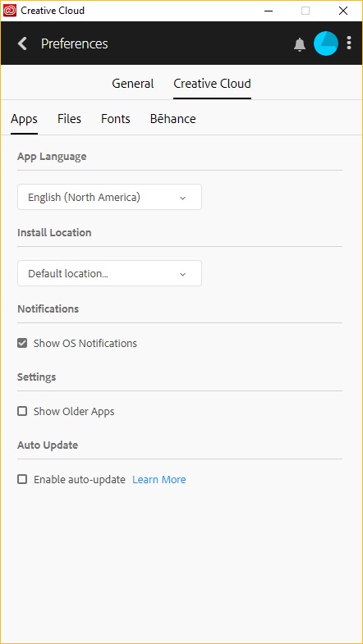This screenshot has height=644, width=363.
Task: Open the notifications bell
Action: click(300, 44)
